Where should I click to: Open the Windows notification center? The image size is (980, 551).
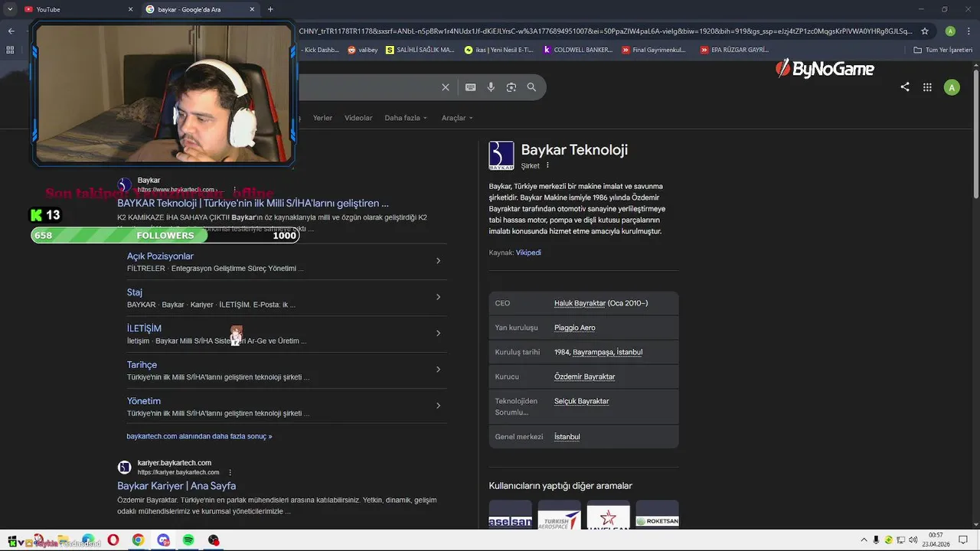(963, 540)
